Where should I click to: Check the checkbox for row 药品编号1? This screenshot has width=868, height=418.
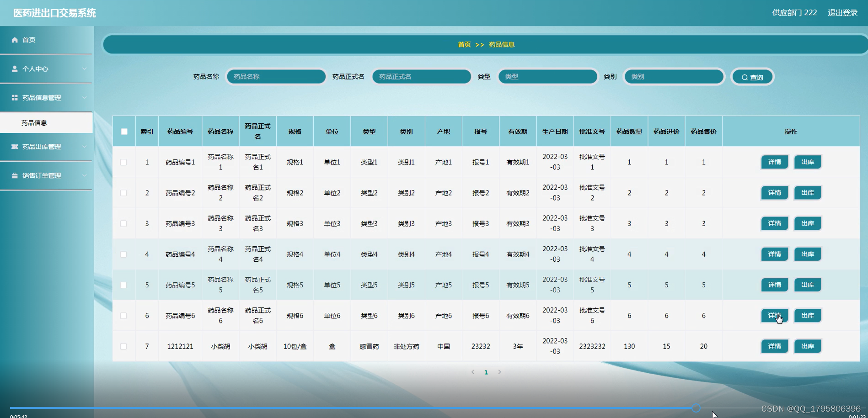[x=123, y=162]
